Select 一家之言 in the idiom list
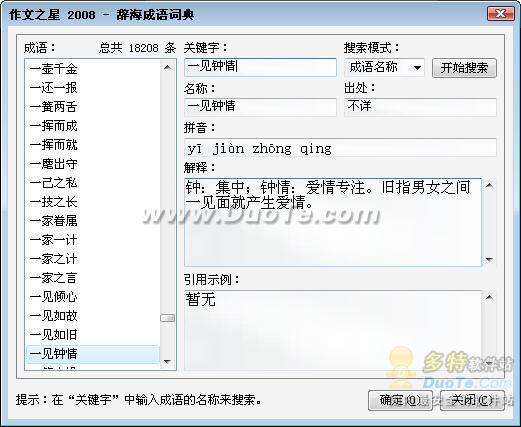521x427 pixels. (93, 278)
